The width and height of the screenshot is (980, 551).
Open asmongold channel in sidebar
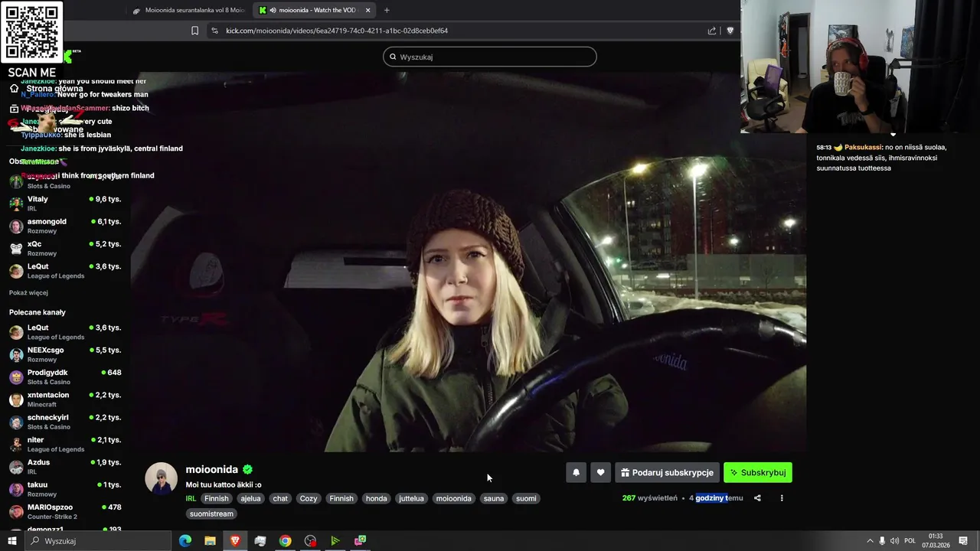[x=65, y=226]
